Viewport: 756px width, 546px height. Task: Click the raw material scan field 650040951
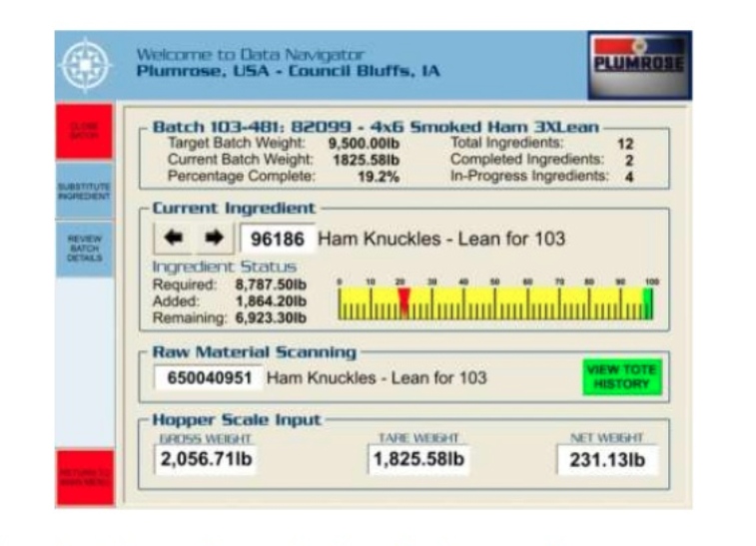pyautogui.click(x=209, y=377)
